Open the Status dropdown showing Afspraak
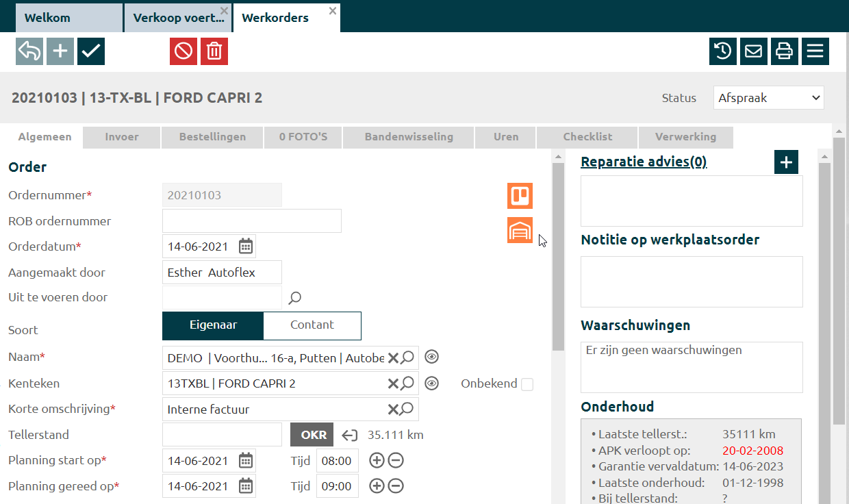 click(x=768, y=98)
